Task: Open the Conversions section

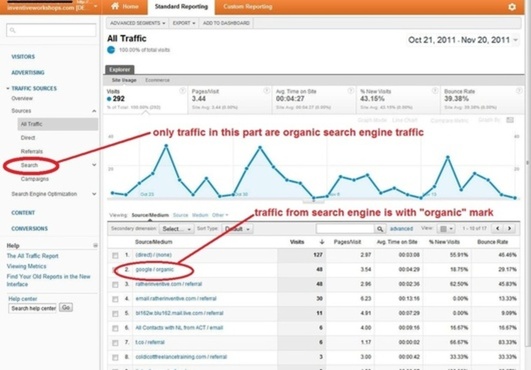Action: coord(29,228)
